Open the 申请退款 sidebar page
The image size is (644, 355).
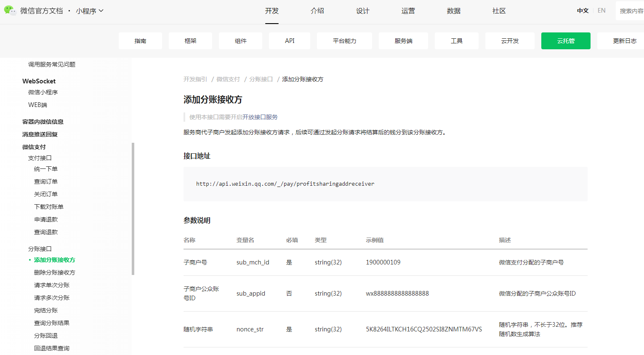(46, 219)
